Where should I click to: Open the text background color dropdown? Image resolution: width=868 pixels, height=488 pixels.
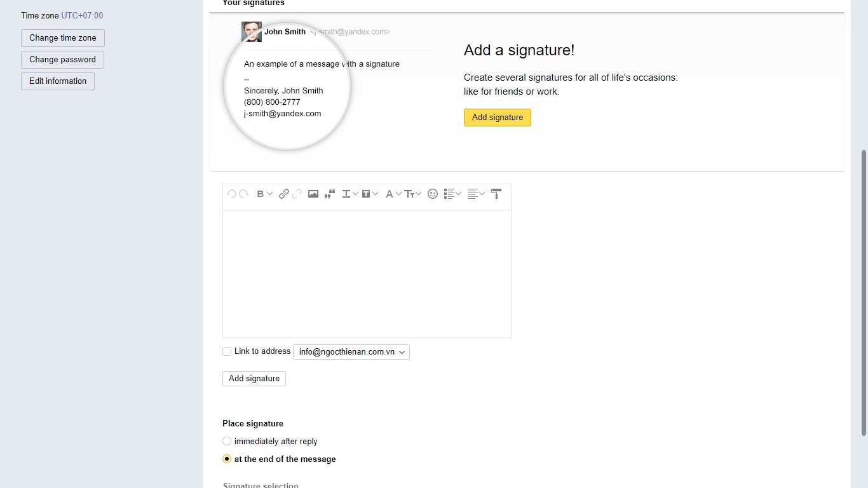(370, 194)
